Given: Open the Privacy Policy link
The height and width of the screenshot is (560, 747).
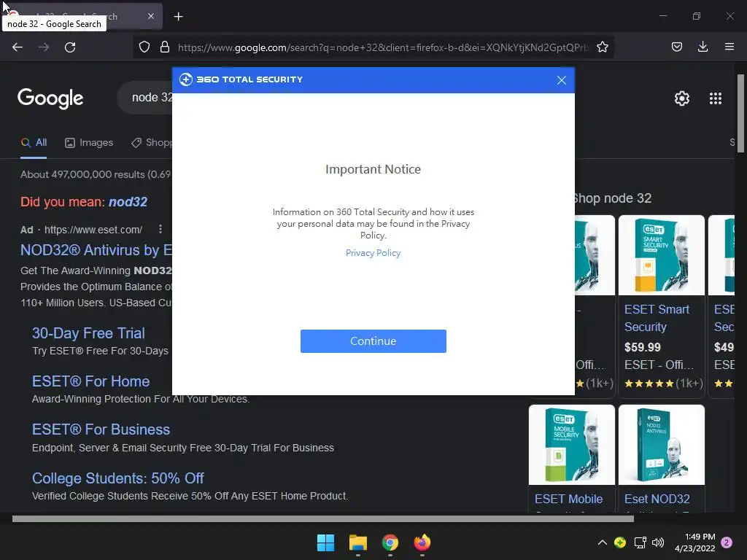Looking at the screenshot, I should point(373,253).
